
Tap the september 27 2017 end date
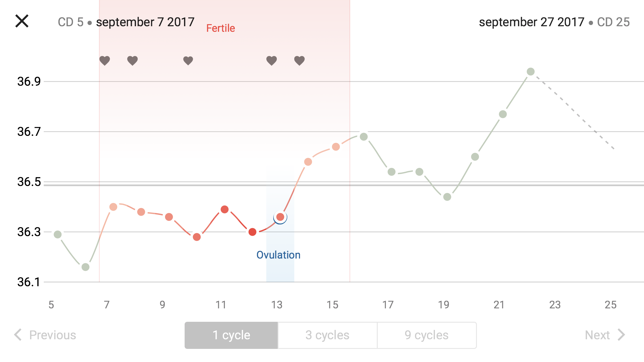tap(531, 22)
